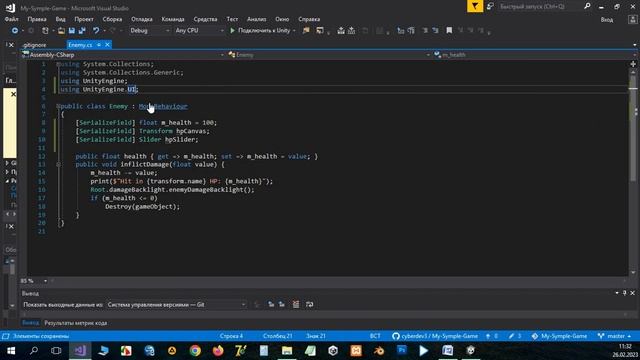Open dropdown arrow next to Подключить к Unity
The height and width of the screenshot is (360, 640).
(x=294, y=31)
